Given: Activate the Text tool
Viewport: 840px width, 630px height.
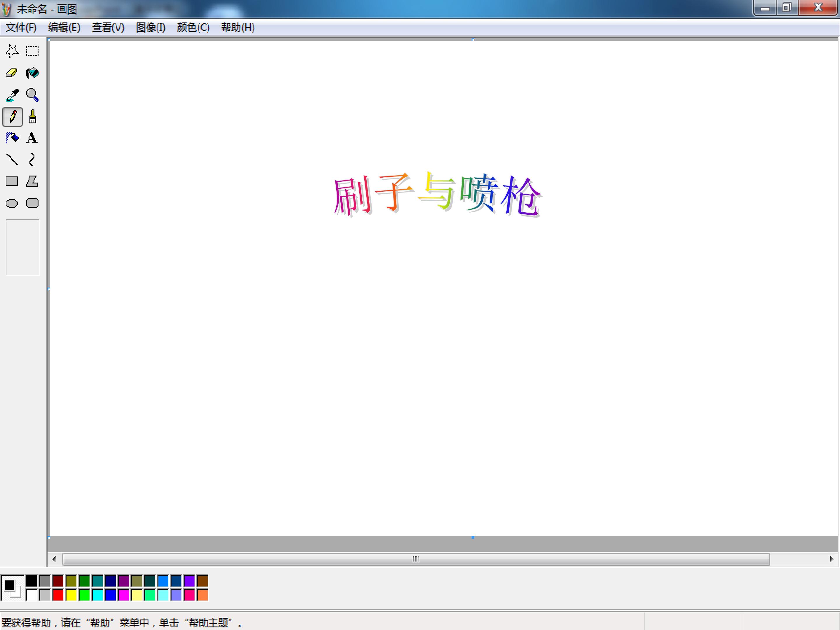Looking at the screenshot, I should coord(32,138).
